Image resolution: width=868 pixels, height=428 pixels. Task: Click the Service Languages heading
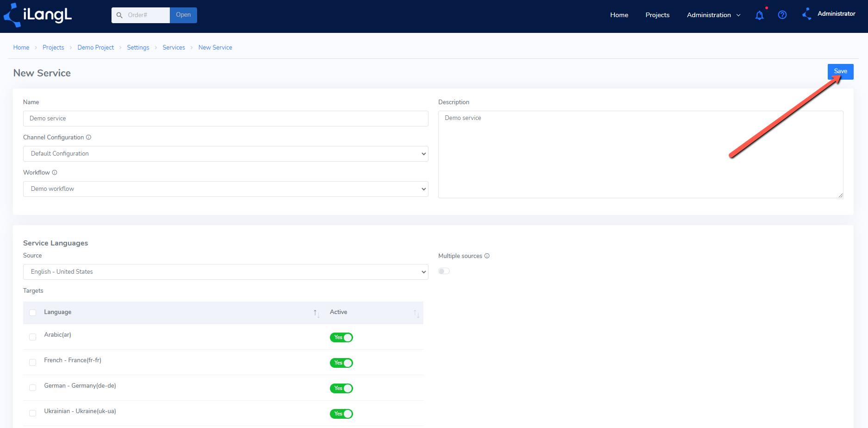[56, 243]
